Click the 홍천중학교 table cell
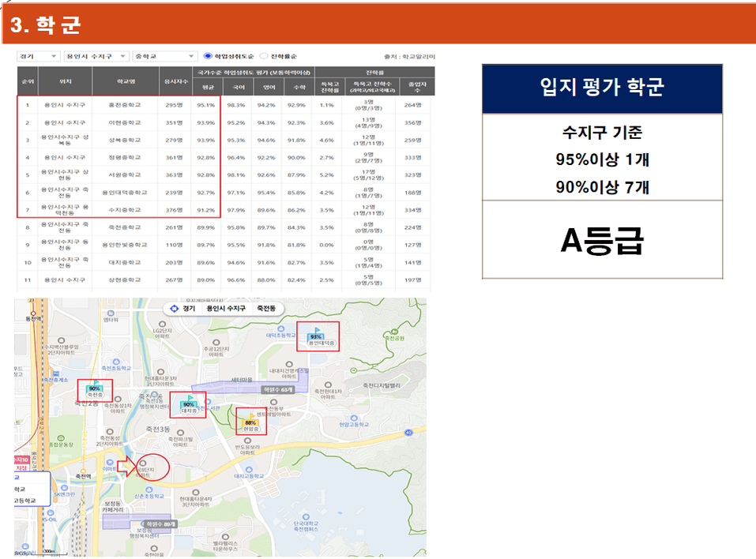The height and width of the screenshot is (559, 756). point(125,105)
